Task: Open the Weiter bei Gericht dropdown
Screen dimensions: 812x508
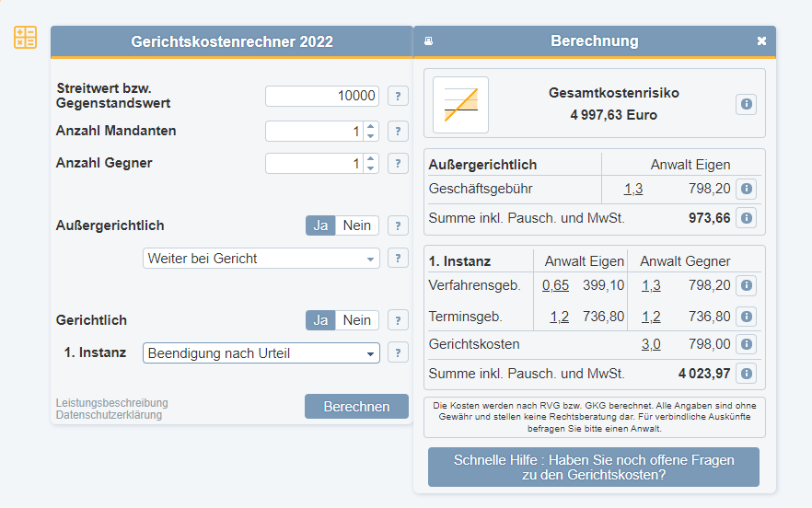Action: [x=261, y=259]
